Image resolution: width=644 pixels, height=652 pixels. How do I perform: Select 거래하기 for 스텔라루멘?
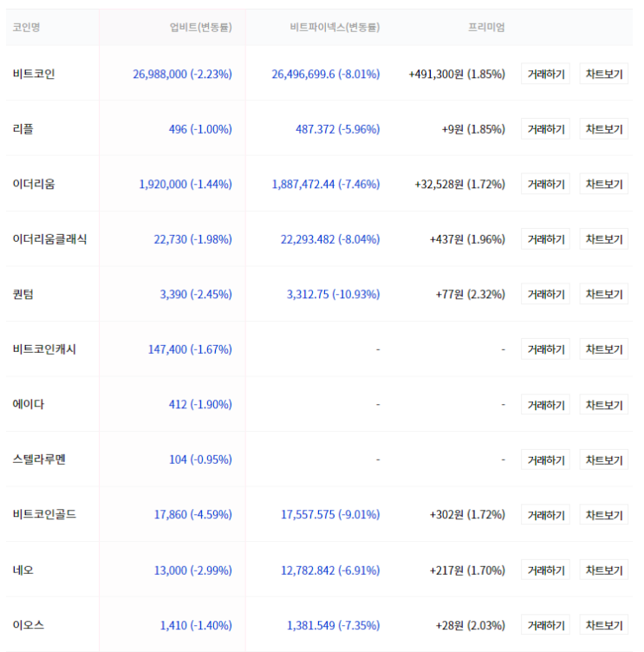(545, 460)
